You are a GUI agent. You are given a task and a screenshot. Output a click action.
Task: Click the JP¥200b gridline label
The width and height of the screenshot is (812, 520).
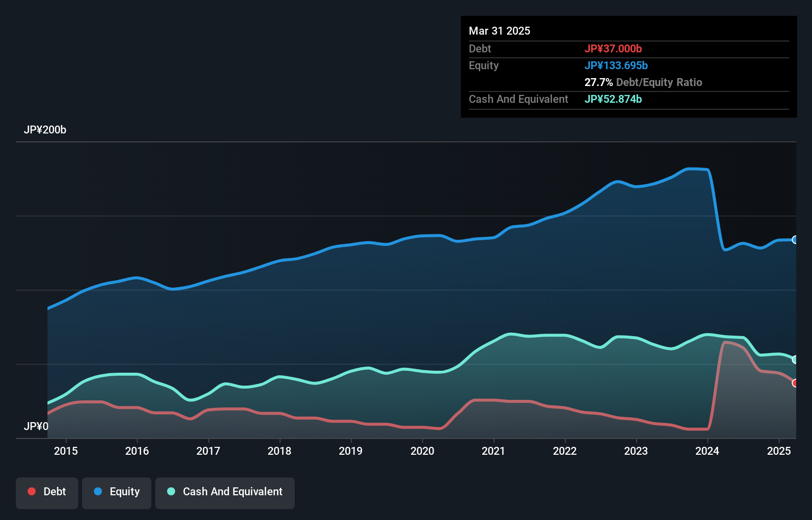[x=45, y=130]
